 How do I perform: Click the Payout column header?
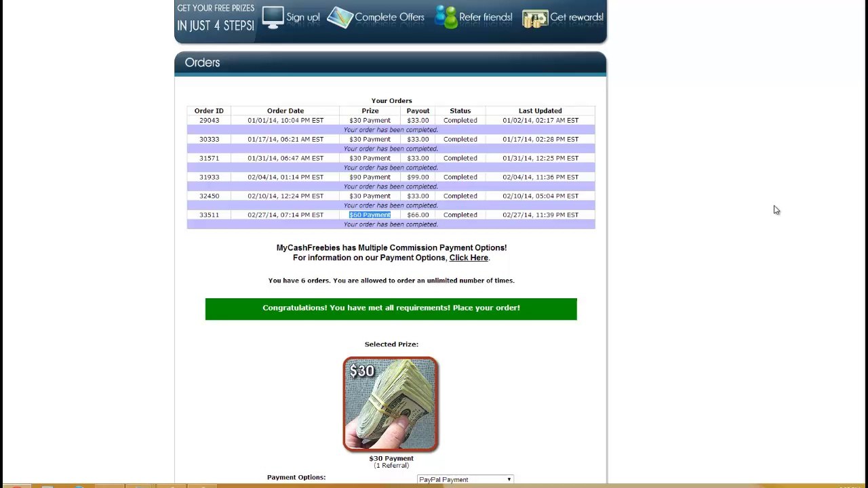click(x=418, y=110)
